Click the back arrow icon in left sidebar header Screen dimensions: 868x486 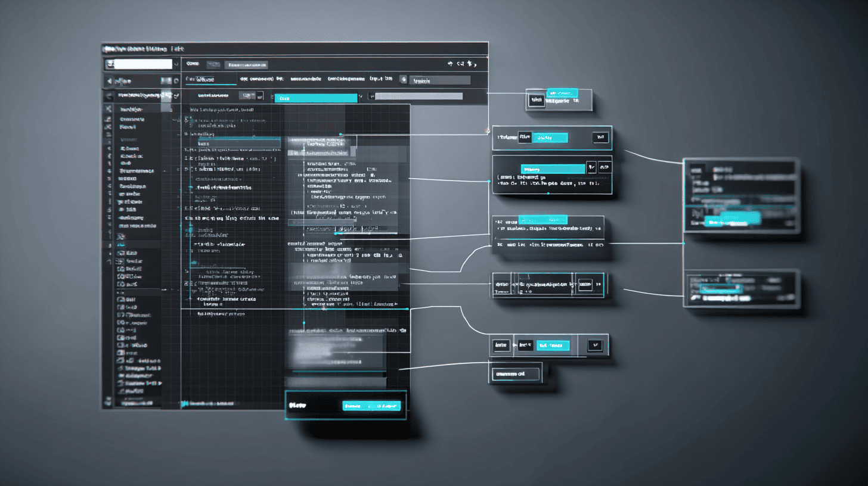109,80
